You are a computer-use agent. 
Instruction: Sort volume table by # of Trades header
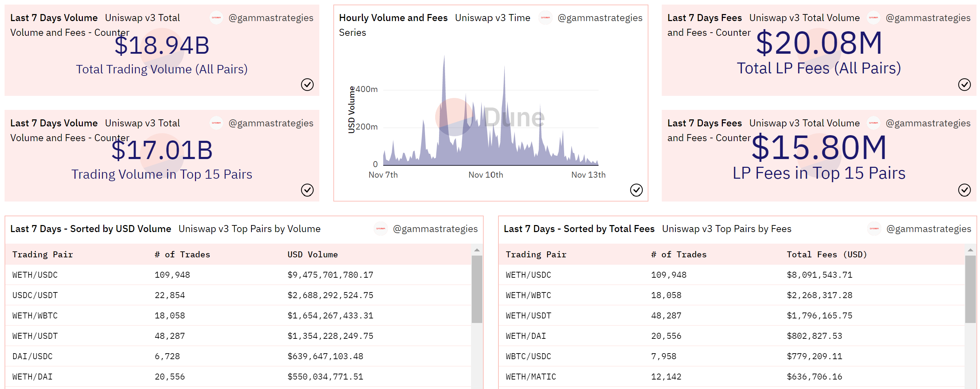coord(182,255)
